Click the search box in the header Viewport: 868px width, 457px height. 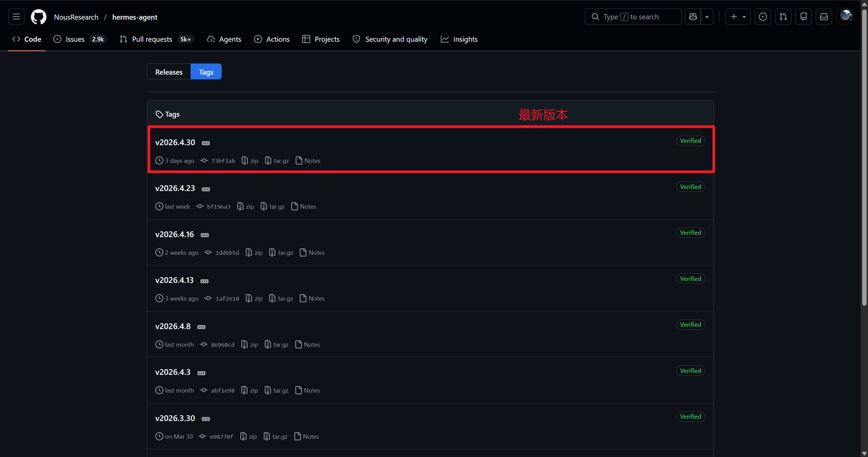633,17
